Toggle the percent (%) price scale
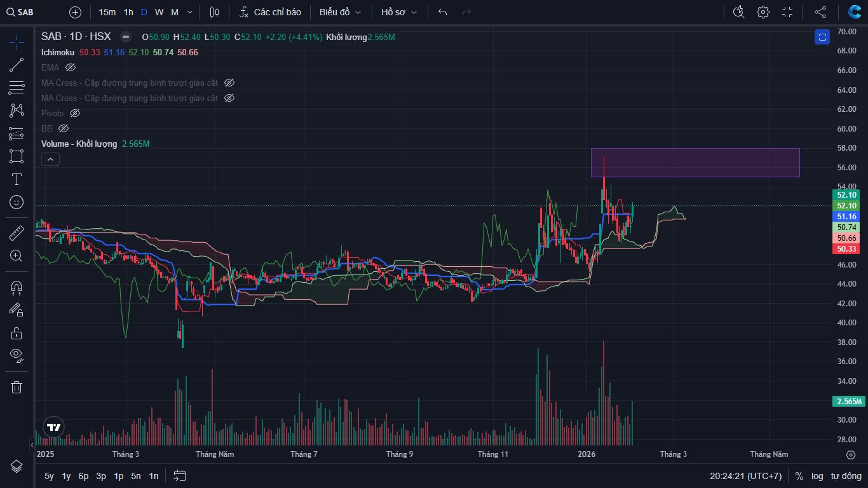 coord(799,476)
